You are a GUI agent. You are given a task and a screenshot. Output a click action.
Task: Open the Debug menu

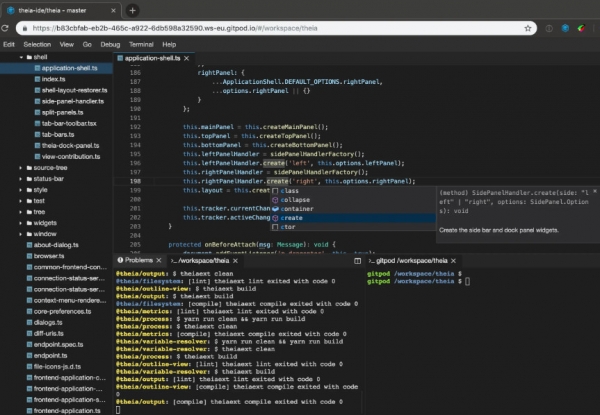[110, 44]
